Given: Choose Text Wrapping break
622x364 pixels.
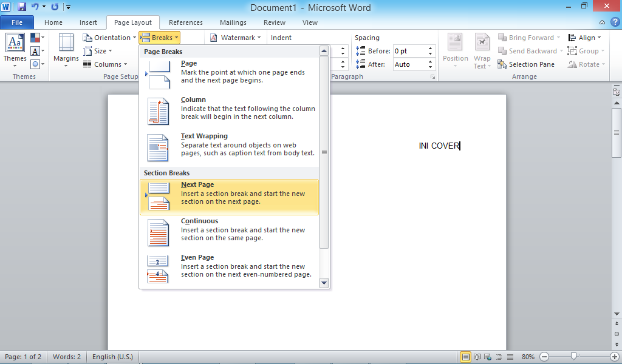Looking at the screenshot, I should click(229, 148).
